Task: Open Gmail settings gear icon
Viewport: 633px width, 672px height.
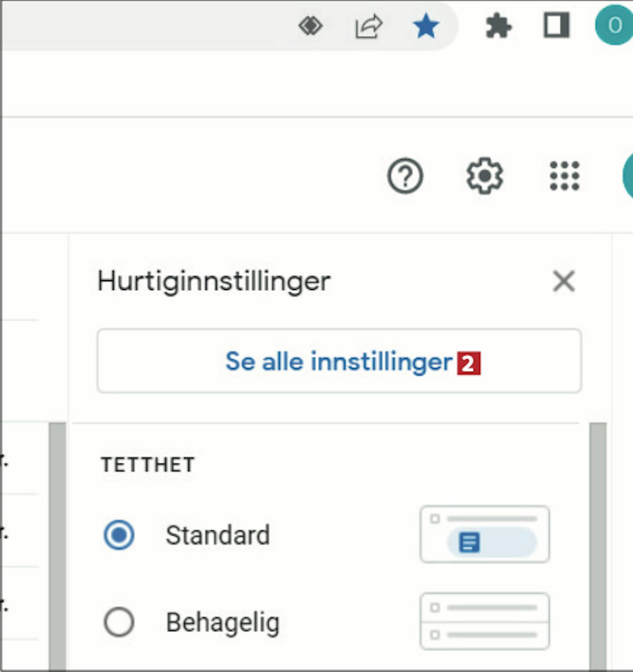Action: pyautogui.click(x=484, y=176)
